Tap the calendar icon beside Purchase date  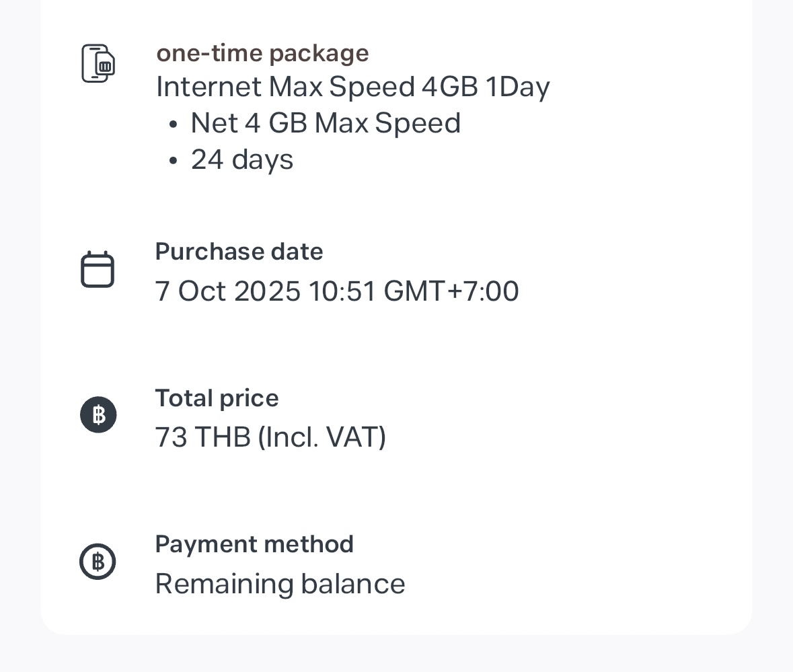[x=98, y=270]
